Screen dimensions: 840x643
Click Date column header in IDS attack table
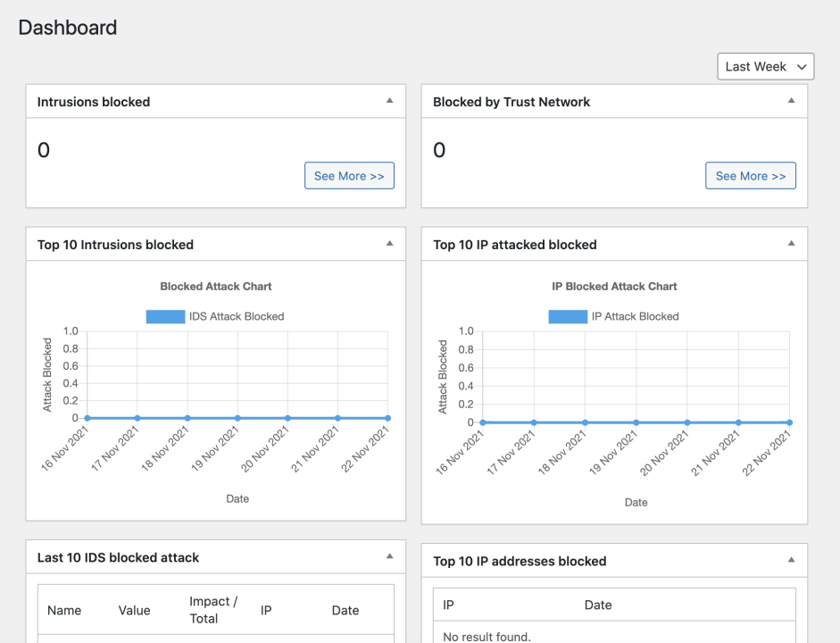(x=345, y=610)
